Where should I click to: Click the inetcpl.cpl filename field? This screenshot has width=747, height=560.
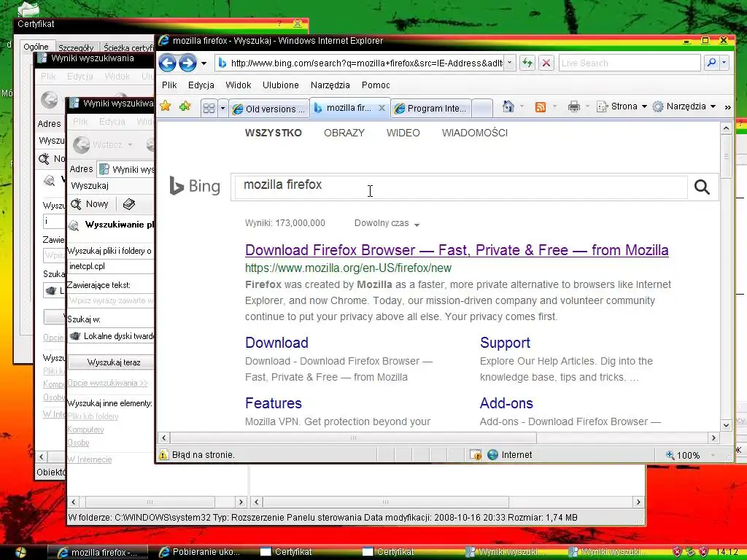[x=111, y=266]
